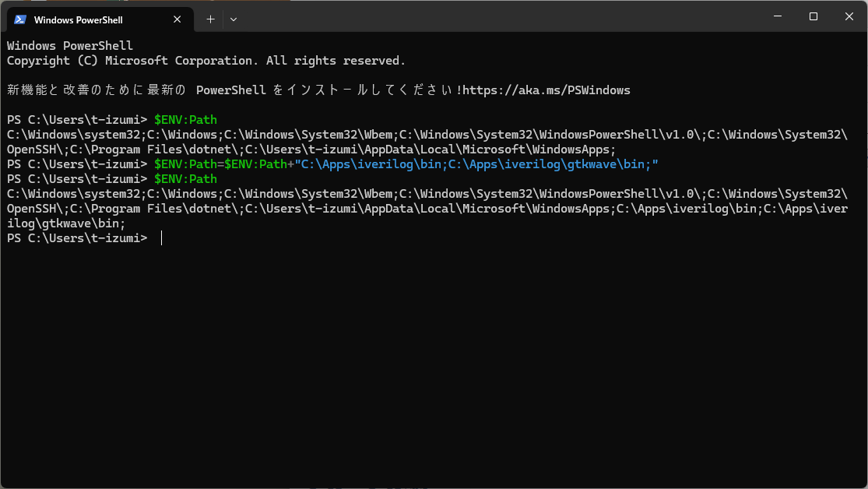
Task: Close the terminal window
Action: click(x=849, y=16)
